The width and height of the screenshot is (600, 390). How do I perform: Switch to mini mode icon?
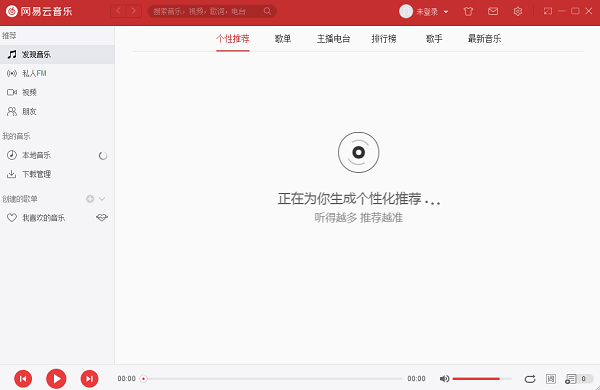pyautogui.click(x=548, y=11)
